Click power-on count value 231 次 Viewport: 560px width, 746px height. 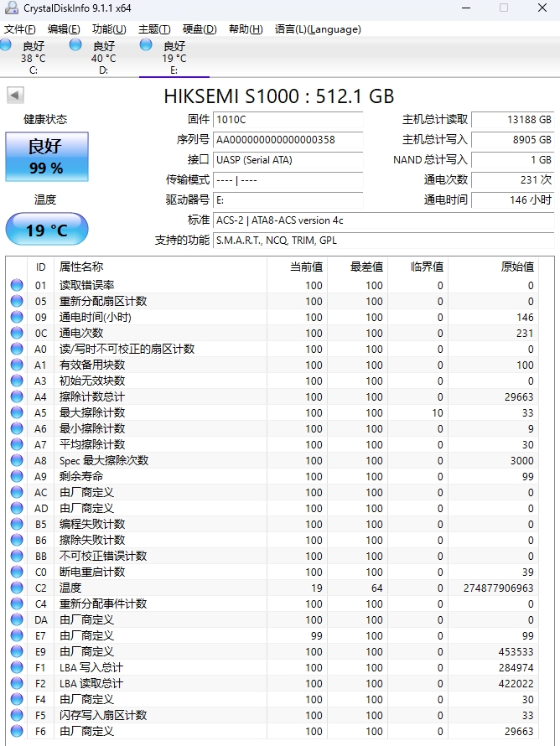tap(512, 180)
